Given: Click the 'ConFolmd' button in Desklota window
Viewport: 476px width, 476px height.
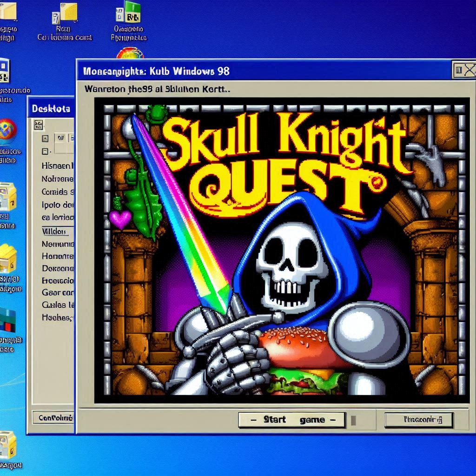Looking at the screenshot, I should 53,418.
